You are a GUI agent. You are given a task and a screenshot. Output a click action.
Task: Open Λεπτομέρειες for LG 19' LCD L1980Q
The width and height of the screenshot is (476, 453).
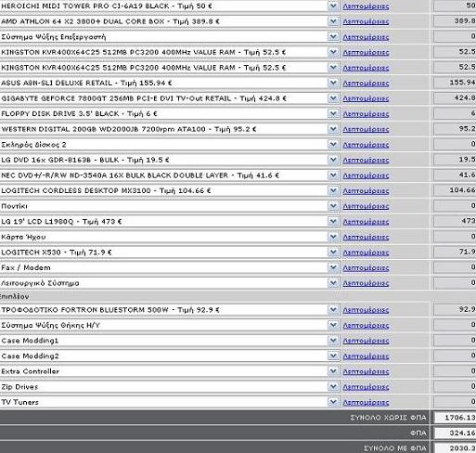pos(366,222)
